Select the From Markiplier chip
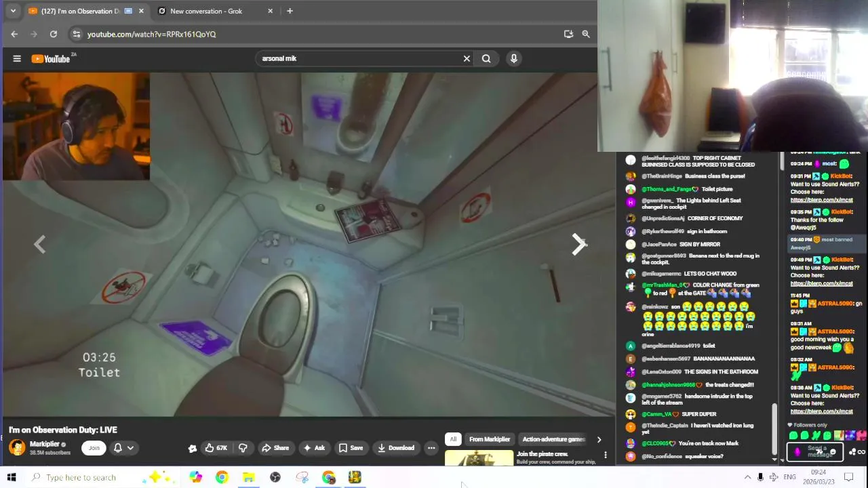 pos(490,439)
